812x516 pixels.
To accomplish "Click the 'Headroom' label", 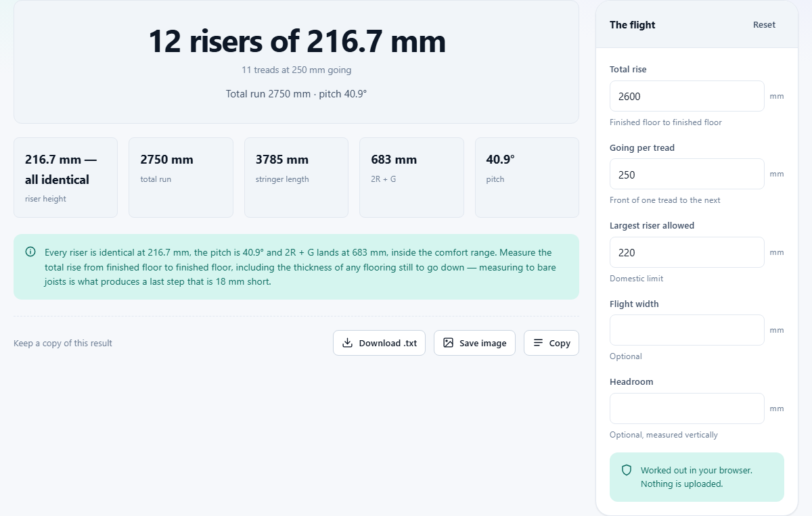I will pos(631,381).
